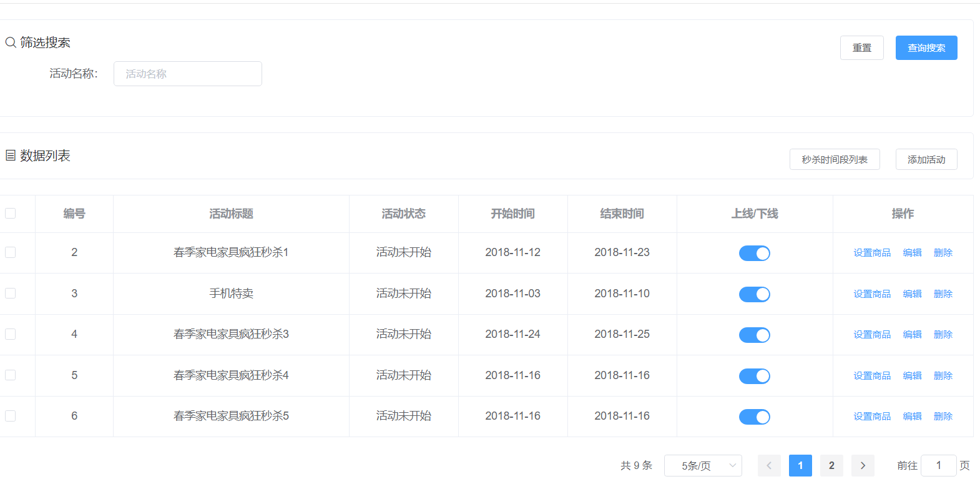Check the checkbox for row 编号 2
980x484 pixels.
pos(11,252)
